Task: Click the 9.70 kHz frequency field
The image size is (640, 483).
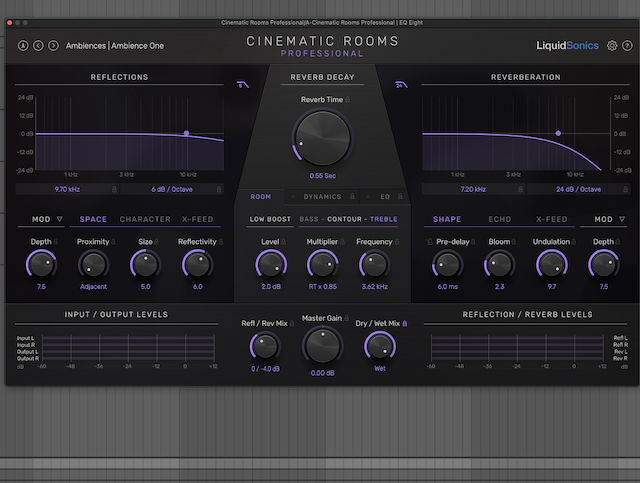Action: 67,189
